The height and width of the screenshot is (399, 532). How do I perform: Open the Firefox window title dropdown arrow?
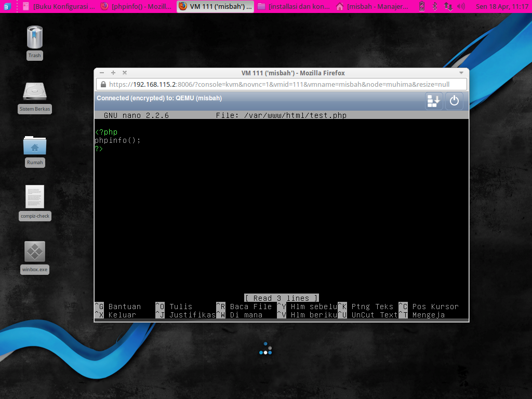click(461, 73)
